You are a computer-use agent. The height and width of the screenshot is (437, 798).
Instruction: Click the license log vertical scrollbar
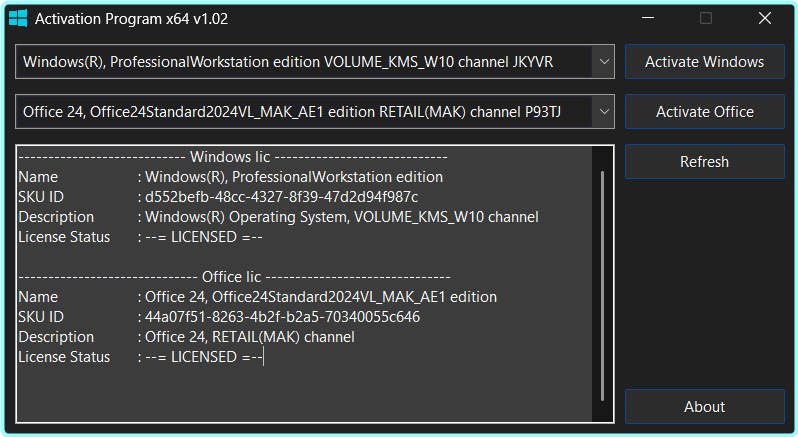tap(603, 285)
